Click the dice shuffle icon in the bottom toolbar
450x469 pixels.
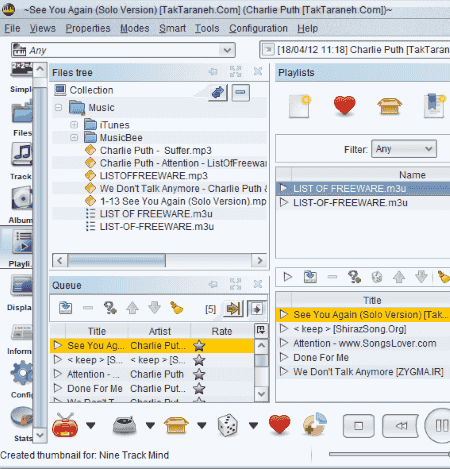pyautogui.click(x=228, y=425)
